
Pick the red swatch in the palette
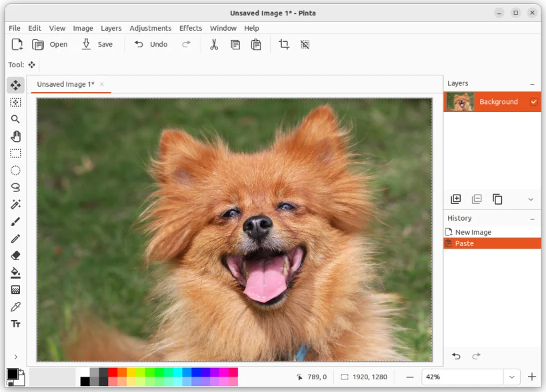pos(113,372)
